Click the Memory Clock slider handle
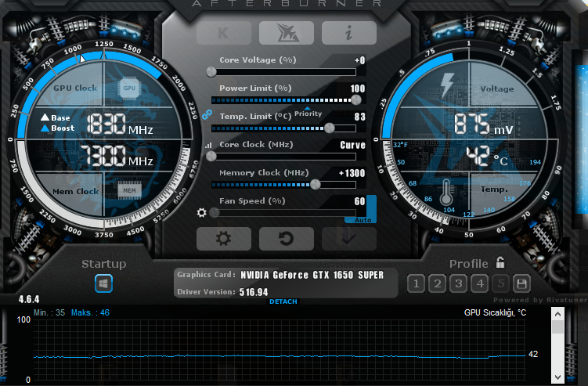 pos(316,184)
